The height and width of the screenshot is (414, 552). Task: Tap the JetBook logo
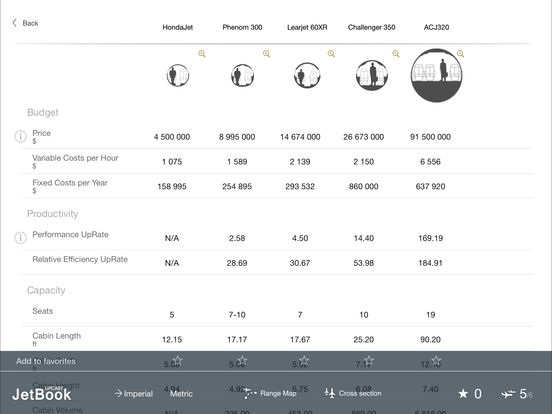[x=42, y=394]
